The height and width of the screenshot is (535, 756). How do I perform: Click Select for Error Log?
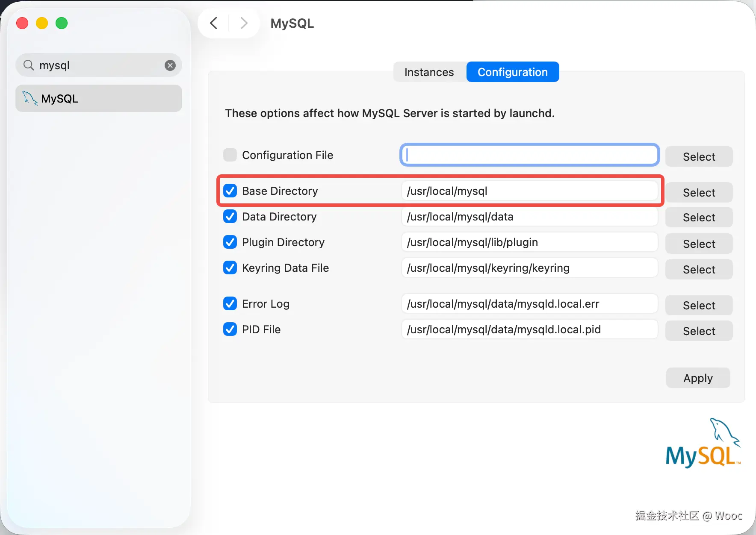(x=699, y=305)
